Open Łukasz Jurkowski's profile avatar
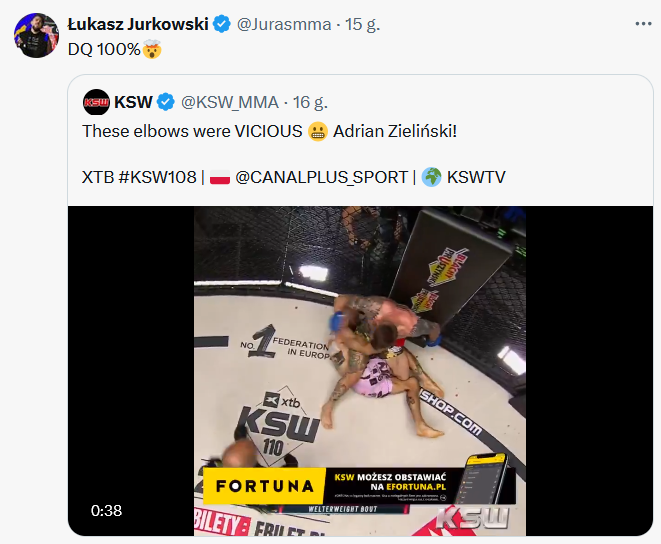Image resolution: width=661 pixels, height=544 pixels. (36, 35)
